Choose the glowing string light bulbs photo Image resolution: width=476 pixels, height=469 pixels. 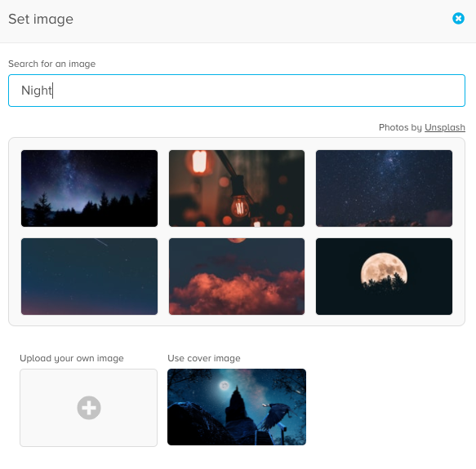tap(237, 188)
